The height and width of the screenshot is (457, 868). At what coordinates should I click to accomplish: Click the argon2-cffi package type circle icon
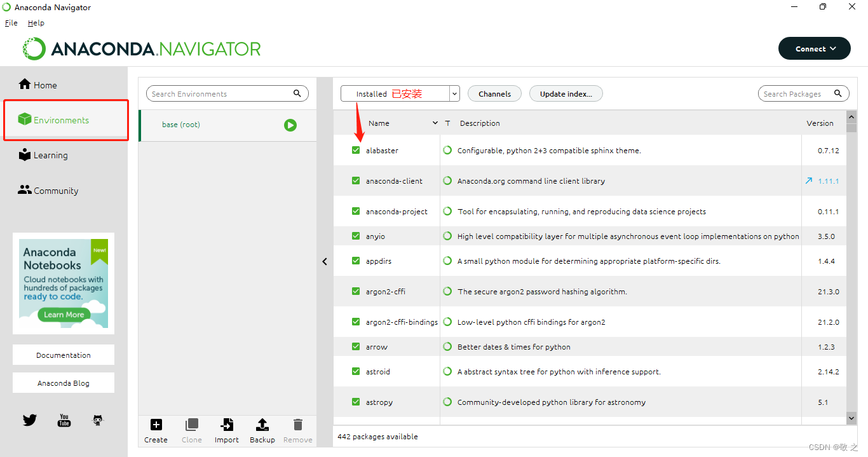(x=447, y=291)
